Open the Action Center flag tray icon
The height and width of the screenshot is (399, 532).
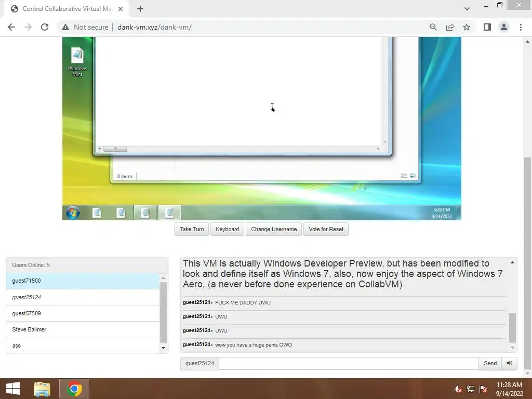[483, 389]
